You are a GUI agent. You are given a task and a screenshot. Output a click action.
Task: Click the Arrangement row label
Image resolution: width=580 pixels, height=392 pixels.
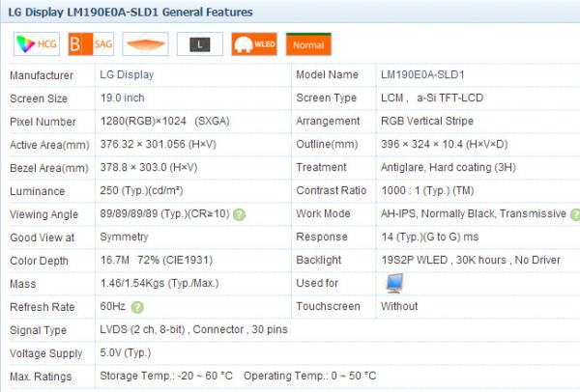[328, 121]
